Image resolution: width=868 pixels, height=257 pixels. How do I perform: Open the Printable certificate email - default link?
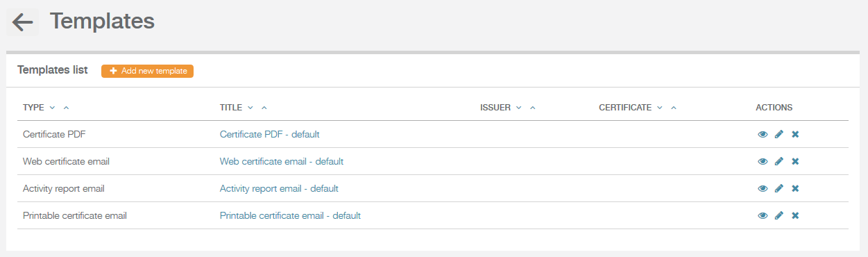pyautogui.click(x=290, y=215)
